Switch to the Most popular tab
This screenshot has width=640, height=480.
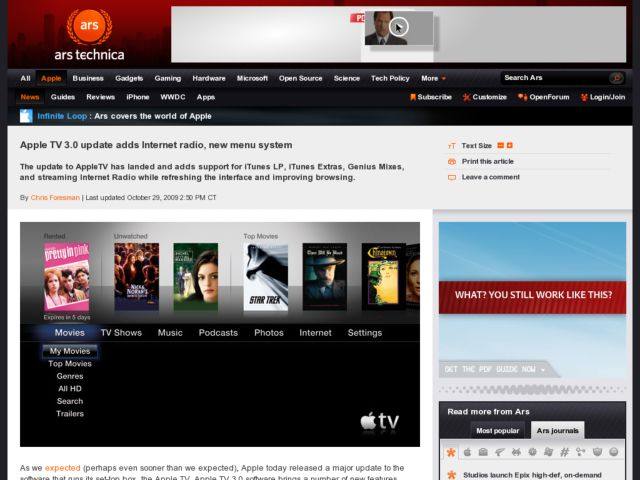[497, 431]
